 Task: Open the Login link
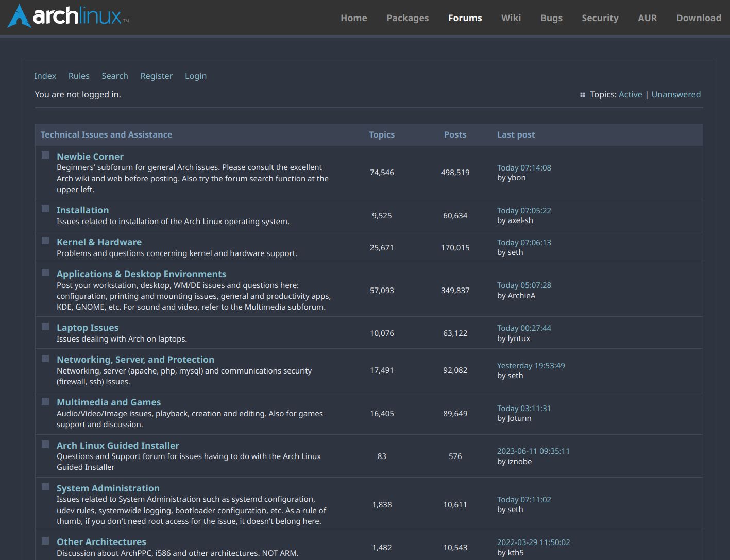tap(196, 76)
